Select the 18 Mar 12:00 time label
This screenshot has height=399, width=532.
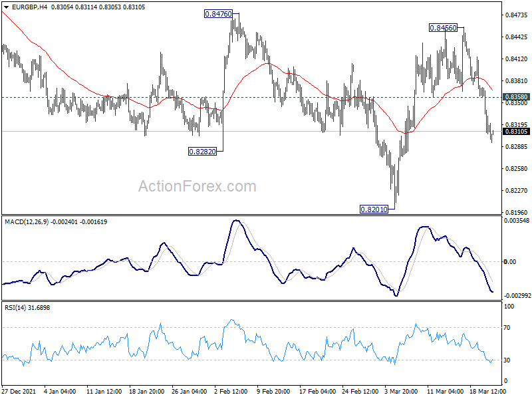(488, 392)
